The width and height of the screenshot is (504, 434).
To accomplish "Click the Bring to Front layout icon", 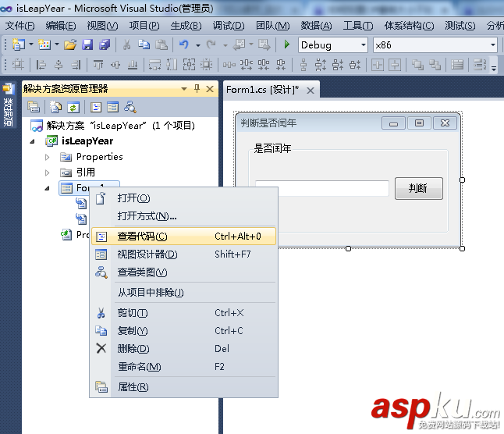I will 417,65.
